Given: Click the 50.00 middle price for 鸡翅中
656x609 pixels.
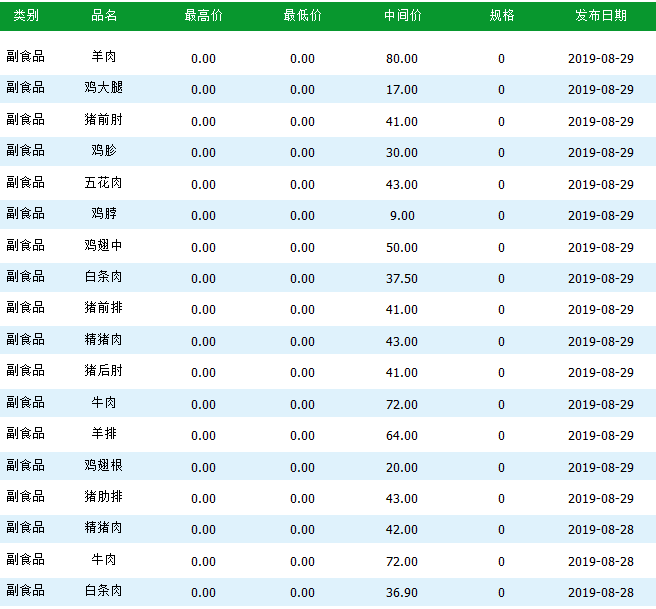Looking at the screenshot, I should click(402, 248).
